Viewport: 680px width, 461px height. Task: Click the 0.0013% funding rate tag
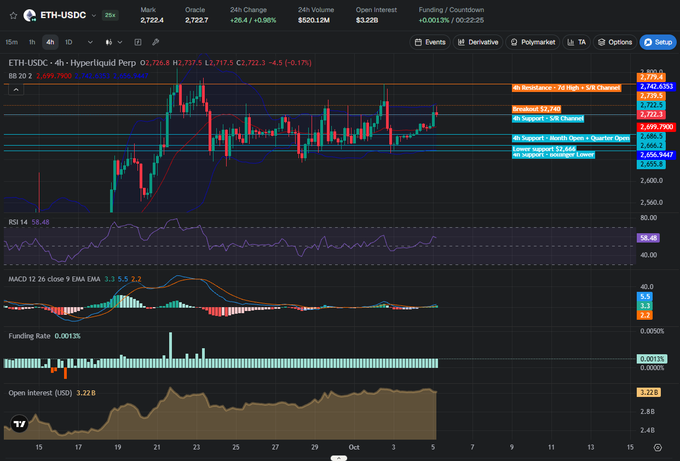click(651, 359)
